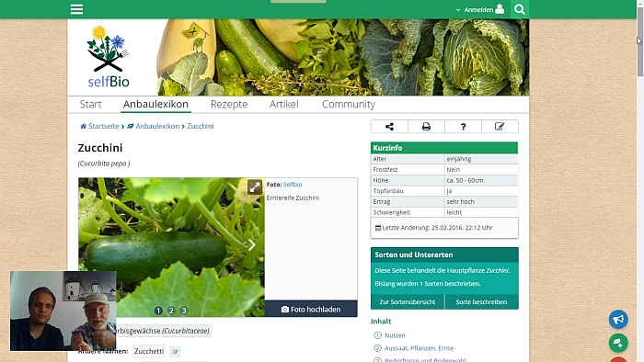Screen dimensions: 644x362
Task: Click the 'ca. 50 - 60cm' Höhe value
Action: coord(465,180)
